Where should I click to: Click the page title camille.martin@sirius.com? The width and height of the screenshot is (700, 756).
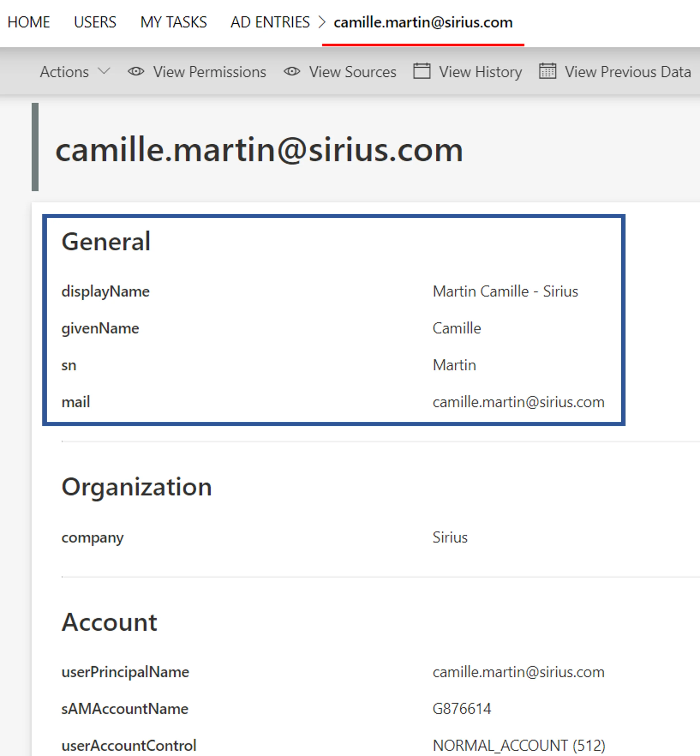click(259, 151)
